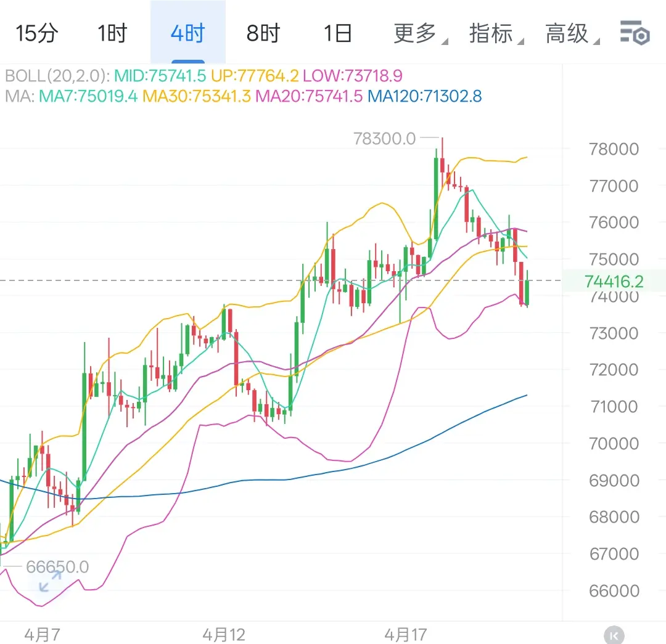Click the 68000 price axis label
The height and width of the screenshot is (644, 666).
coord(614,517)
